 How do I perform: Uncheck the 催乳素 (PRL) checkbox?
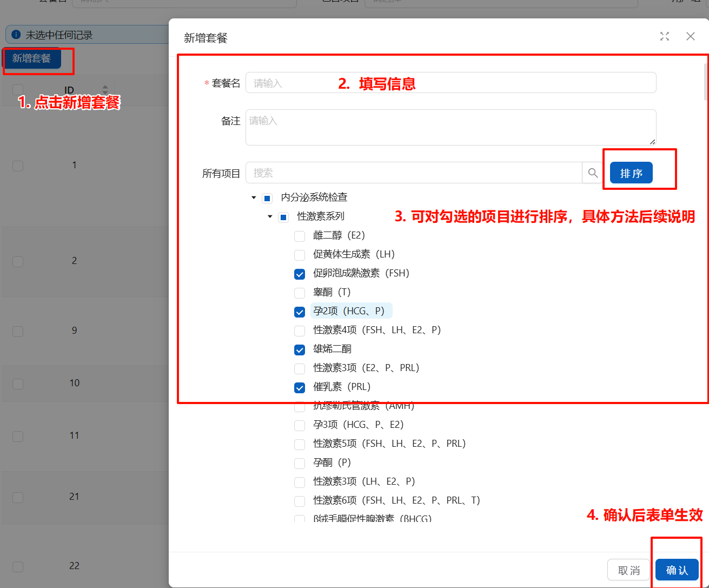300,387
